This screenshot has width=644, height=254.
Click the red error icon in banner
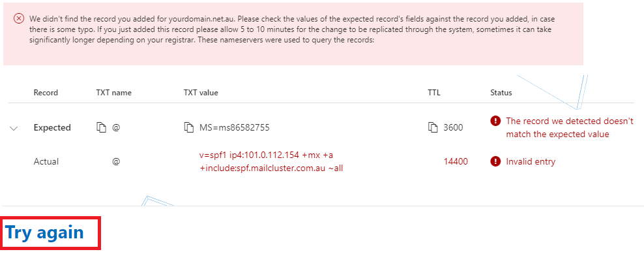tap(18, 18)
